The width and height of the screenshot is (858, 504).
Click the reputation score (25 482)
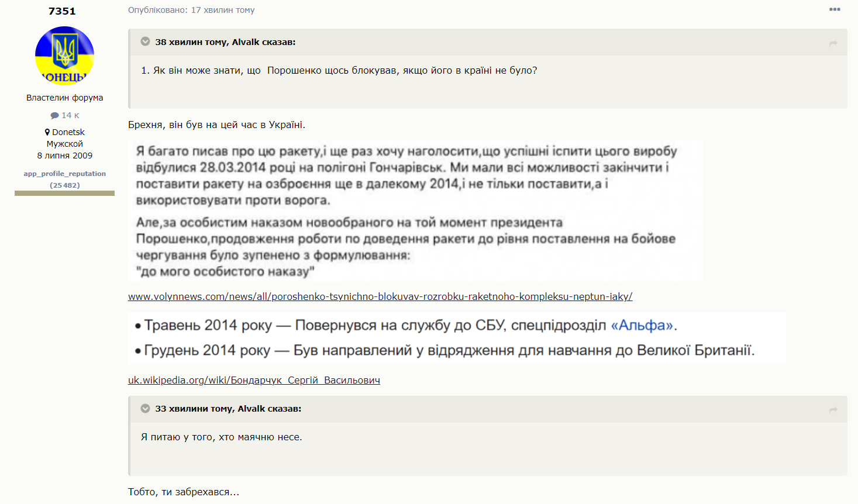click(64, 185)
